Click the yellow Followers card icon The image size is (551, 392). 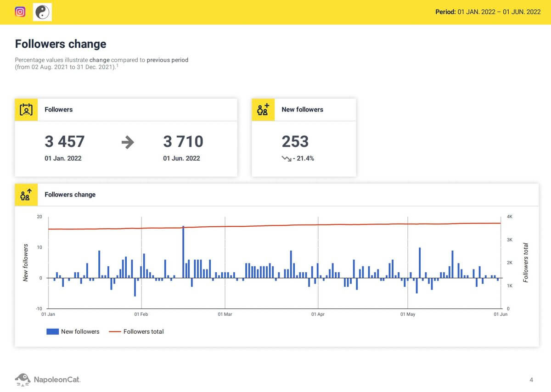26,110
